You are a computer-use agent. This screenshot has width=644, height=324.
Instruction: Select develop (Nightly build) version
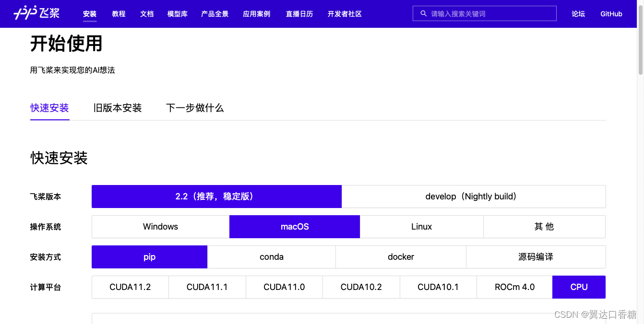point(474,197)
